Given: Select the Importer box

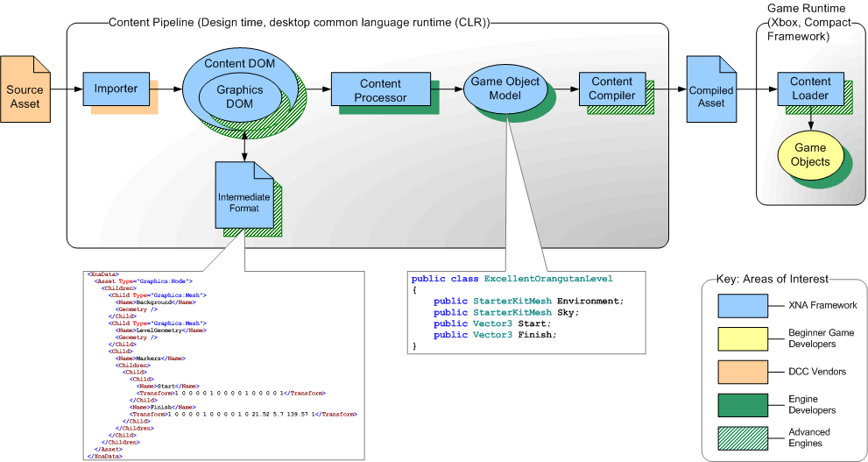Looking at the screenshot, I should [116, 89].
